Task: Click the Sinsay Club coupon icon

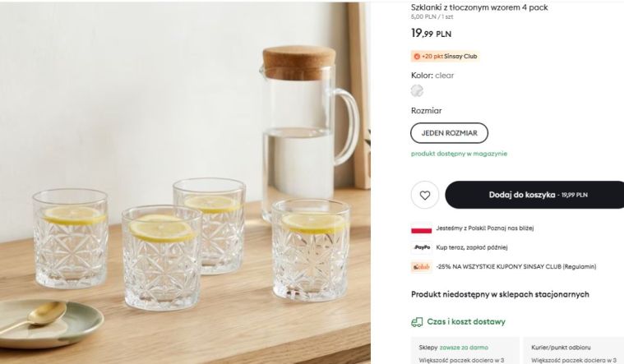Action: 421,266
